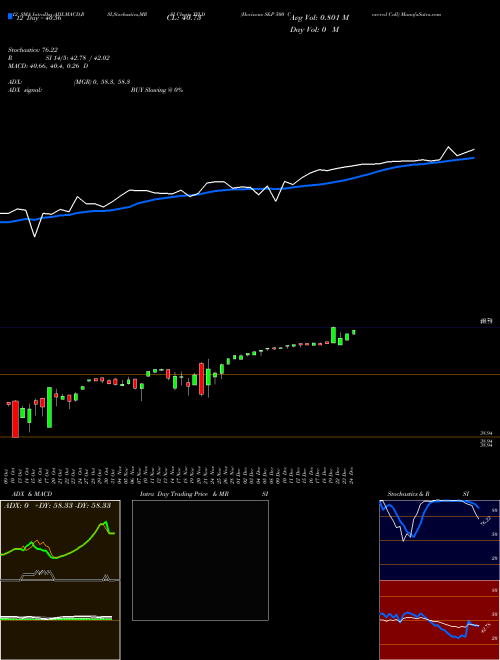Click the '(MGR) 0, 58.3, 58.3' ADX values
The width and height of the screenshot is (500, 660).
[101, 82]
